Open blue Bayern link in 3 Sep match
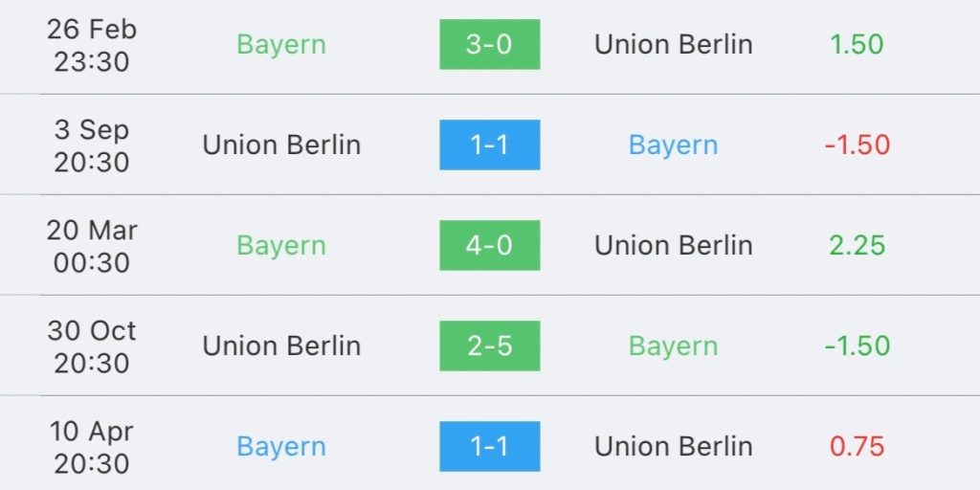The height and width of the screenshot is (490, 980). pyautogui.click(x=673, y=145)
